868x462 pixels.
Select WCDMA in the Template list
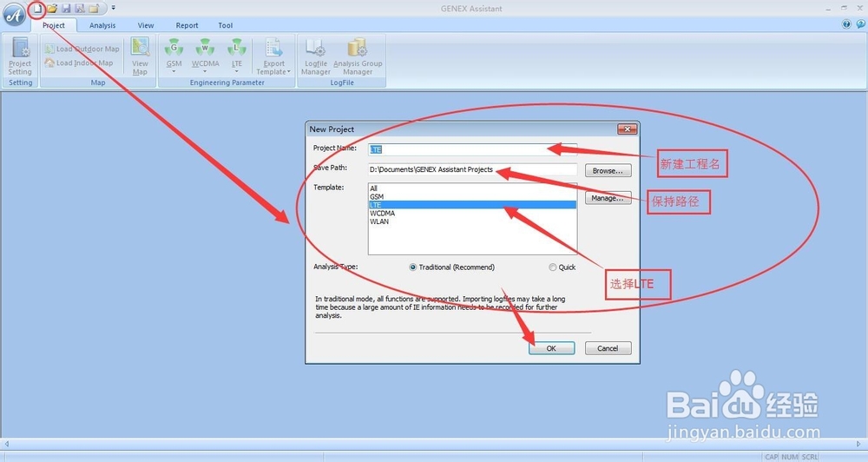click(x=472, y=214)
